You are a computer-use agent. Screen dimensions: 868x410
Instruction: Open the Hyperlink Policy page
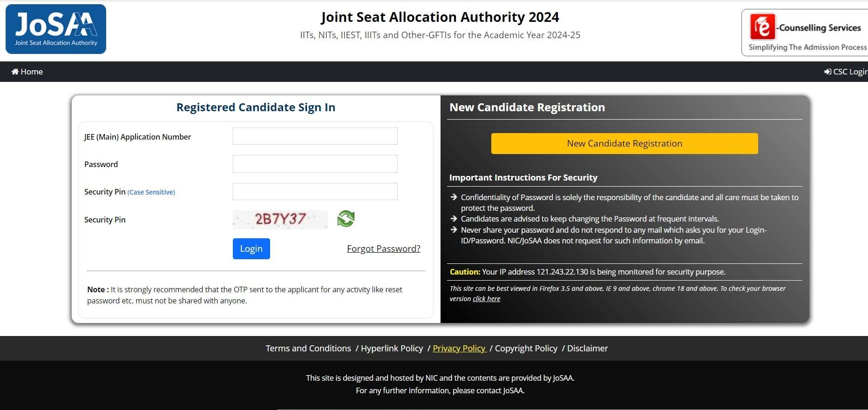[x=392, y=348]
